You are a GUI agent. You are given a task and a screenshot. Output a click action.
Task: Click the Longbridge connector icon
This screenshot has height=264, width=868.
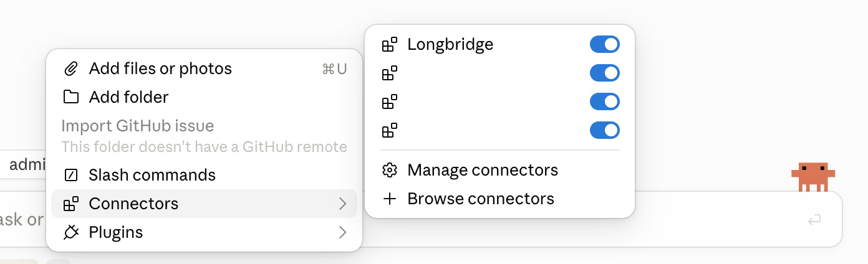click(390, 45)
